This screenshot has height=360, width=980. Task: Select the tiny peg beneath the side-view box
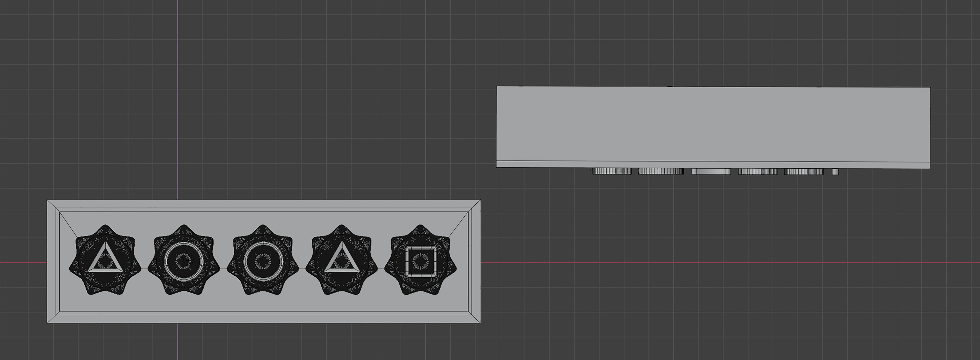pyautogui.click(x=835, y=172)
